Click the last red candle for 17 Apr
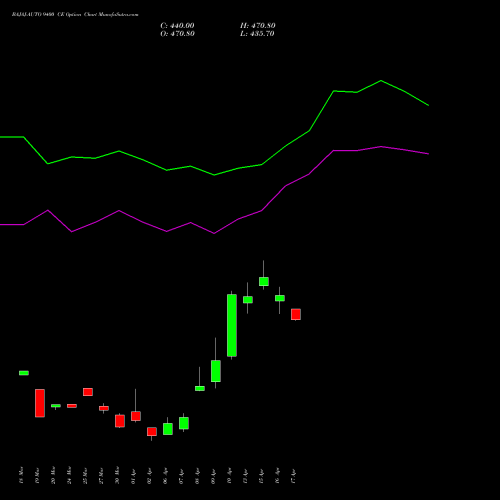 (x=296, y=314)
